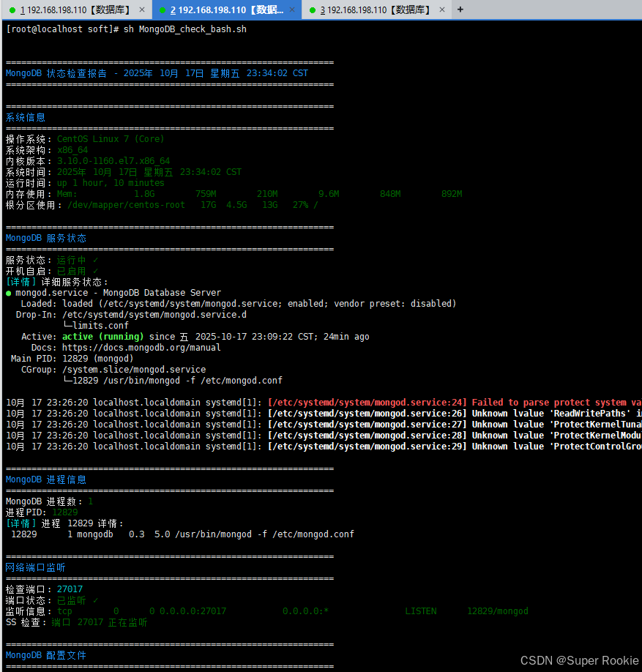Click CGroup '/system.slice/mongod.service' text

pyautogui.click(x=134, y=370)
